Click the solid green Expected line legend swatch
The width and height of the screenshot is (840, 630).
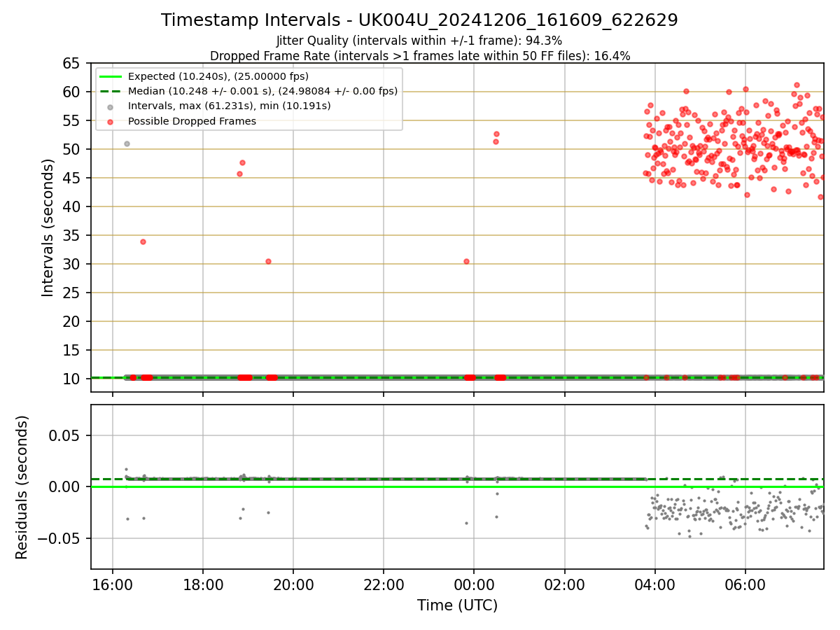pos(111,76)
